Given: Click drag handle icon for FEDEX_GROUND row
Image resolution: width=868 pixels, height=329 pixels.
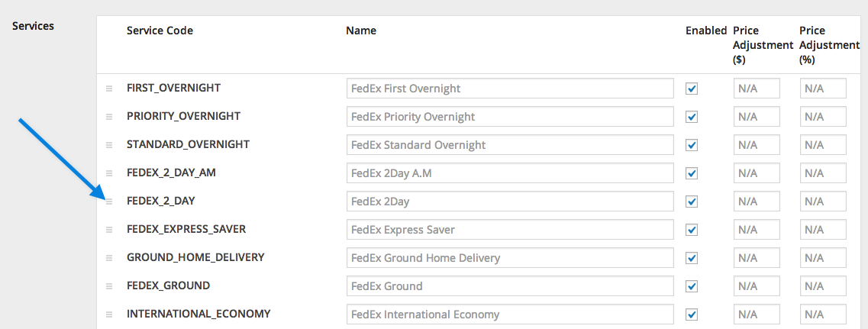Looking at the screenshot, I should tap(109, 286).
